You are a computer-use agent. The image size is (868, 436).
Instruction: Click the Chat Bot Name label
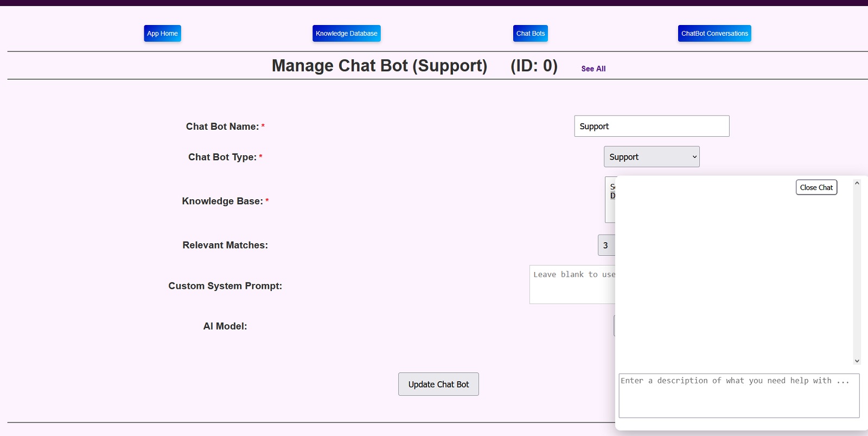point(222,127)
